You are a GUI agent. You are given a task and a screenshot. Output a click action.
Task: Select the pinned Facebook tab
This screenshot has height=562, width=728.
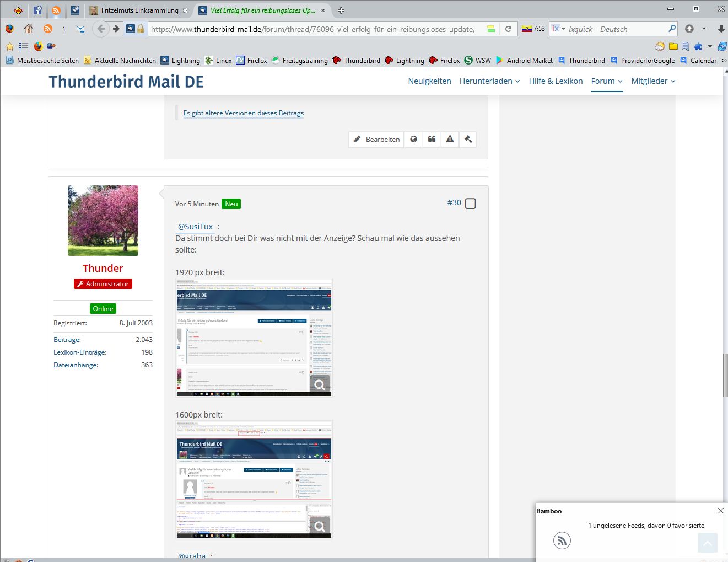point(37,10)
